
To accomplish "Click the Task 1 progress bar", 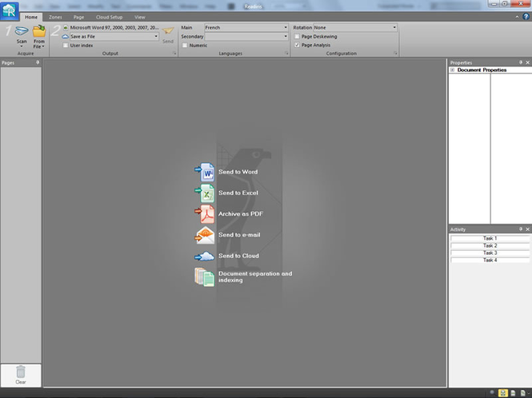I will pyautogui.click(x=490, y=238).
